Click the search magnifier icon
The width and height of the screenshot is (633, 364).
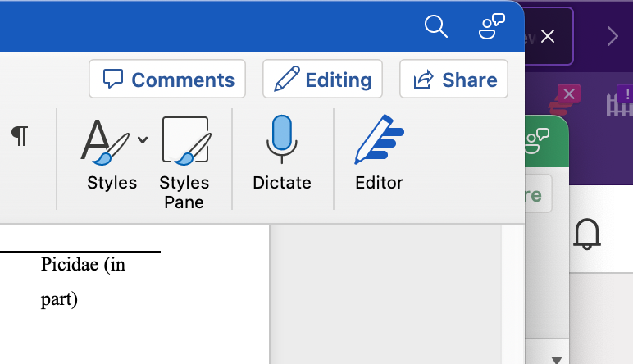[x=436, y=27]
